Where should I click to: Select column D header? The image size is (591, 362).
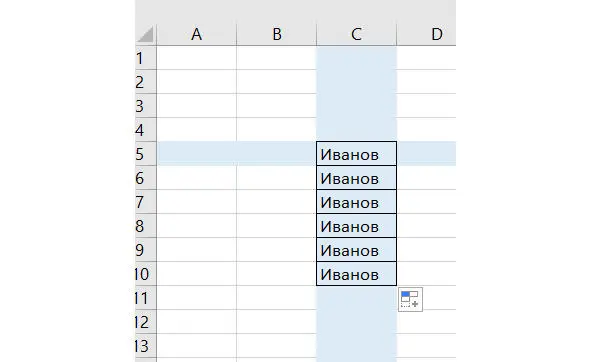point(427,34)
